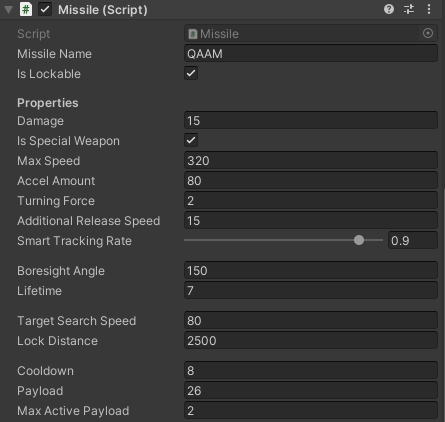Click the Missile (Script) header title

(x=103, y=10)
